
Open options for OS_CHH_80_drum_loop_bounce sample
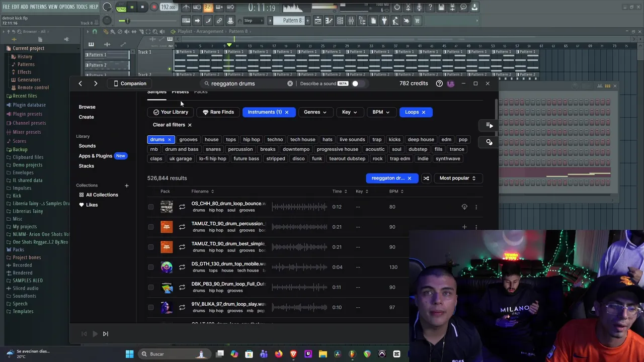pyautogui.click(x=476, y=207)
